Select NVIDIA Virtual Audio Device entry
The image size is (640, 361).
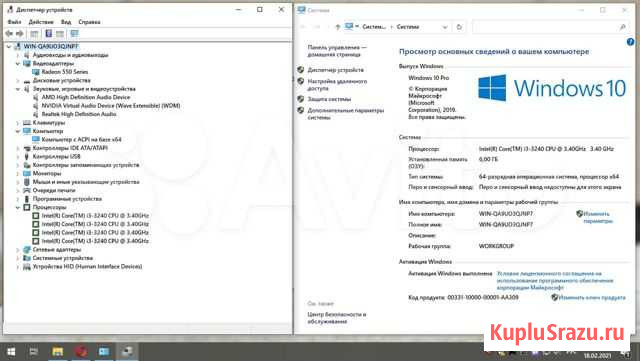click(111, 106)
